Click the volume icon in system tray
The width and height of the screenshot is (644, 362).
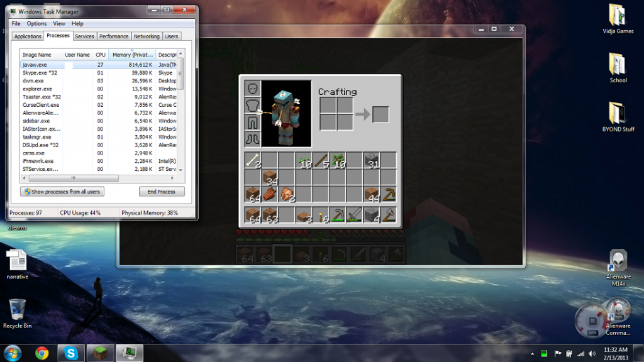[592, 354]
